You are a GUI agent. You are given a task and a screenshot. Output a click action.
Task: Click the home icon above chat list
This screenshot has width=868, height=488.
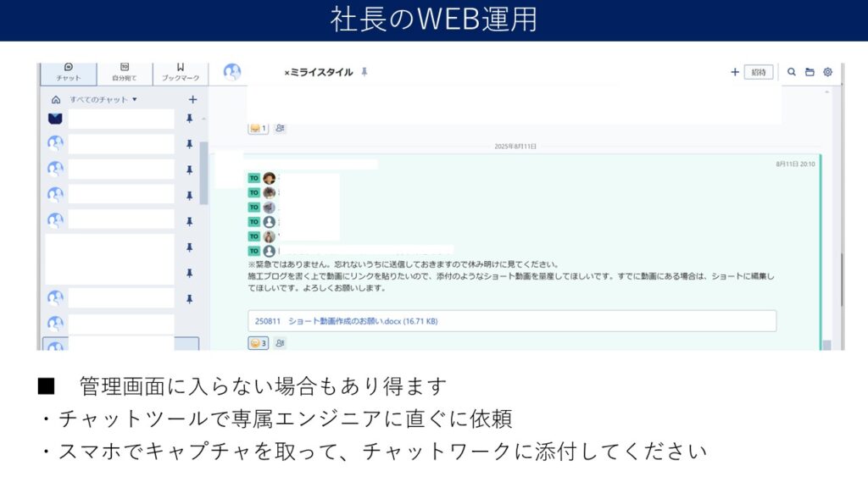click(56, 100)
